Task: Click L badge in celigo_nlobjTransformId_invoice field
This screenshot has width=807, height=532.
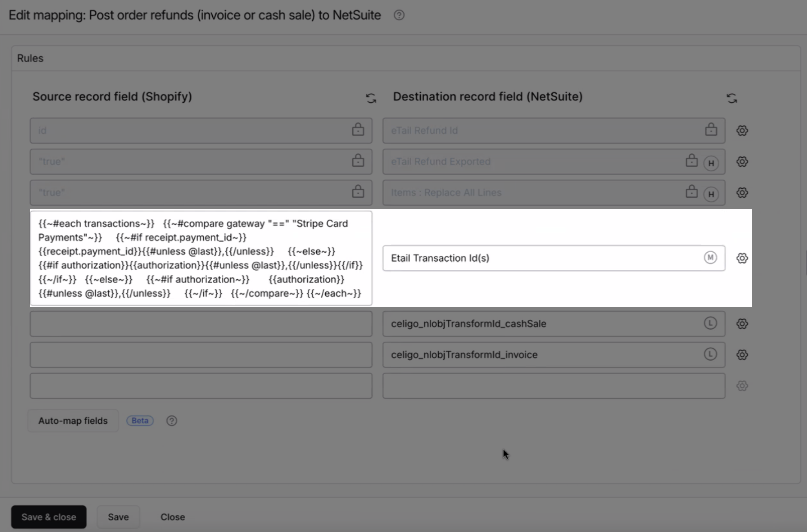Action: pyautogui.click(x=710, y=354)
